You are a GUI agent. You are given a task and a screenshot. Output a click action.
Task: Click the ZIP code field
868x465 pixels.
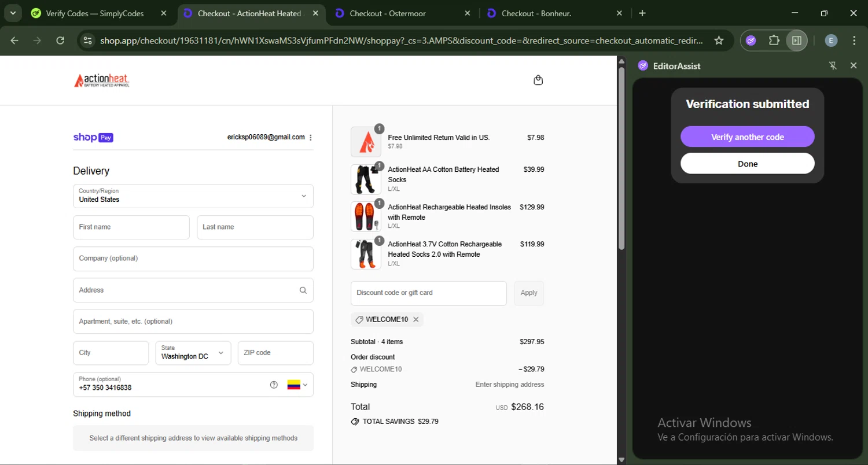275,353
